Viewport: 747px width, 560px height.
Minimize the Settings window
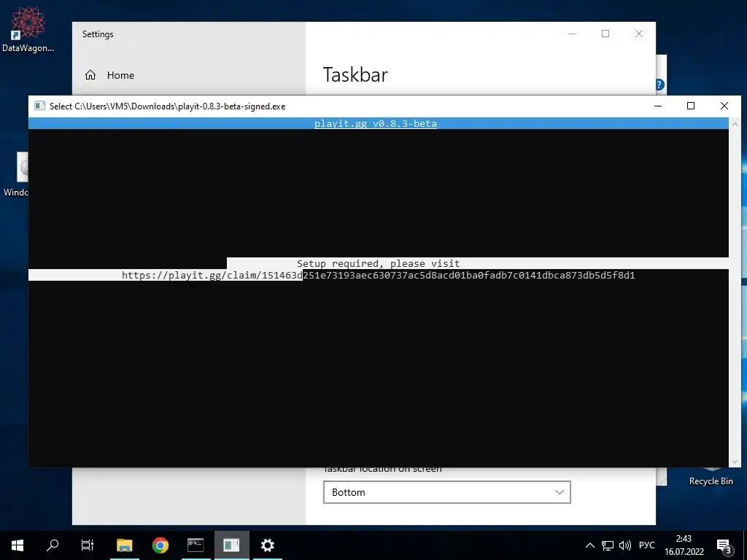click(x=572, y=34)
